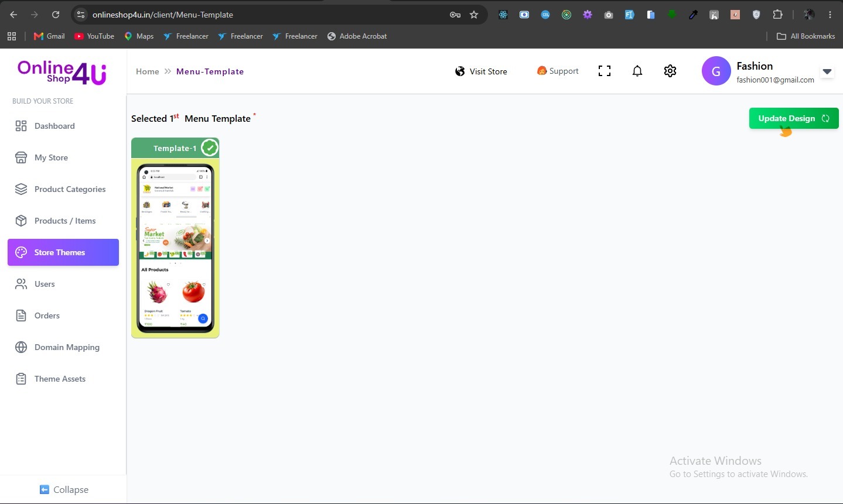This screenshot has height=504, width=843.
Task: Click the Users people icon
Action: pyautogui.click(x=21, y=284)
